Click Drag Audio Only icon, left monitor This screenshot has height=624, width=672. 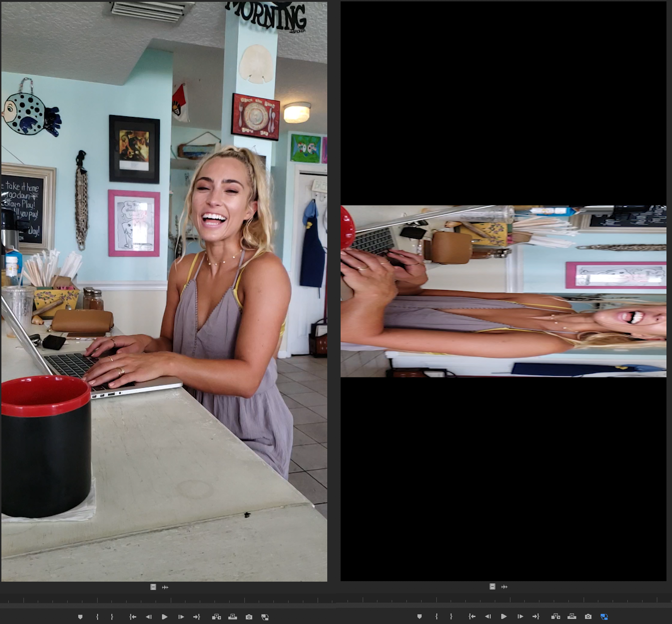point(165,587)
